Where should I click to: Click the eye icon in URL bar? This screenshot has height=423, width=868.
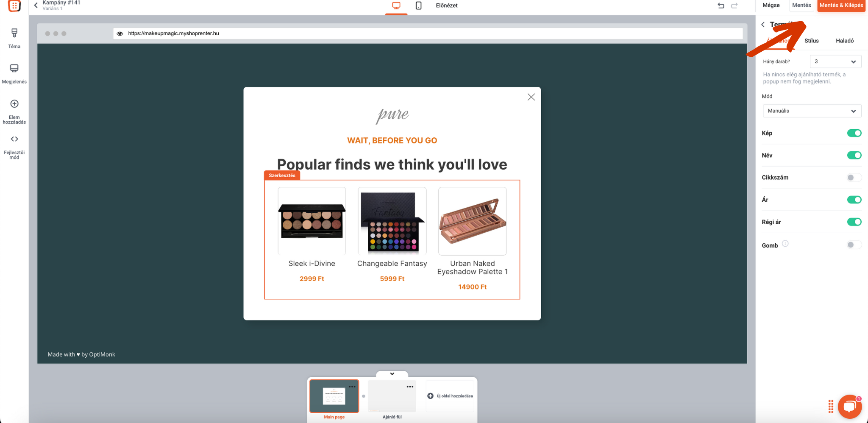click(x=120, y=33)
